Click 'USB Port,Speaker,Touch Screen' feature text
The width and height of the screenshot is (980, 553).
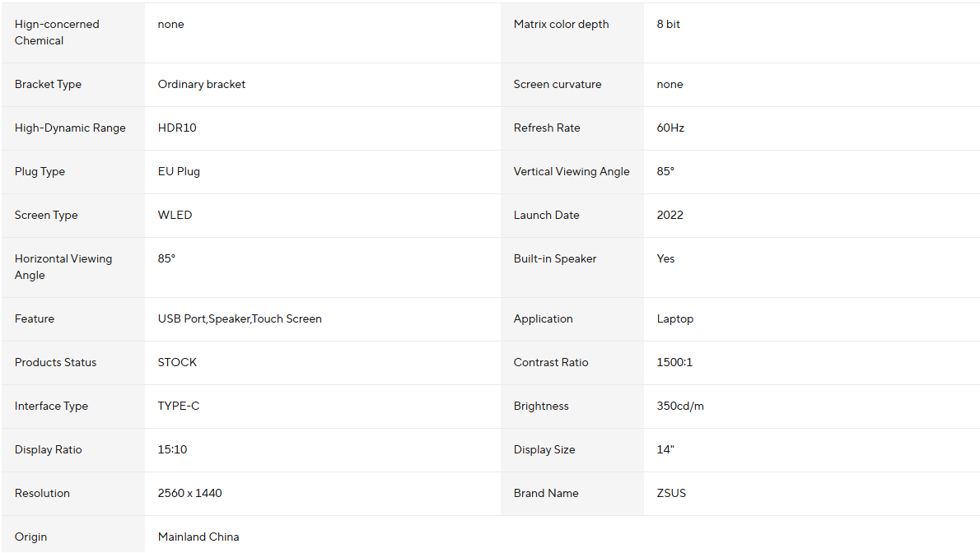pos(240,318)
